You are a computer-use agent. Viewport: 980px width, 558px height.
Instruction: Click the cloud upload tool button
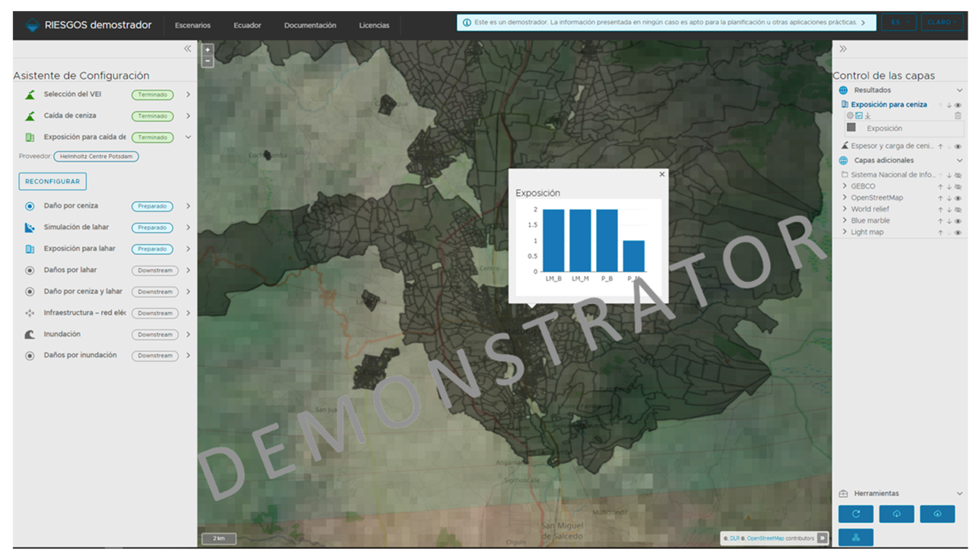pos(937,514)
